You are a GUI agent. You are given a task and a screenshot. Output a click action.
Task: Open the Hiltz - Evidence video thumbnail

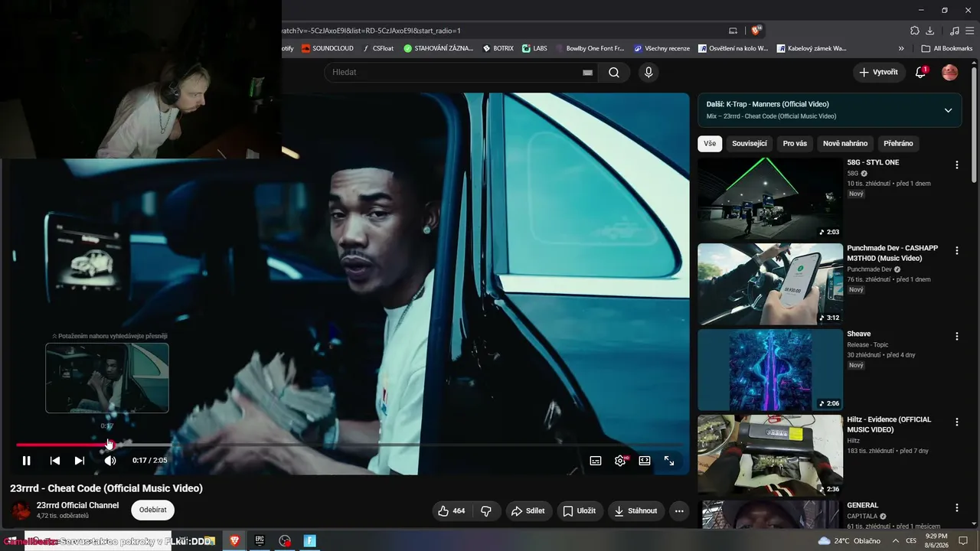coord(770,455)
